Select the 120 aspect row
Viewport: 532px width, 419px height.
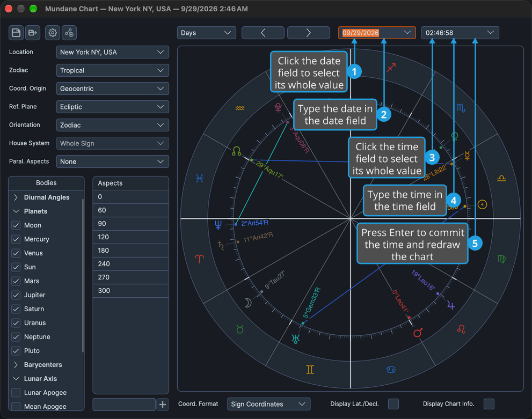[130, 237]
